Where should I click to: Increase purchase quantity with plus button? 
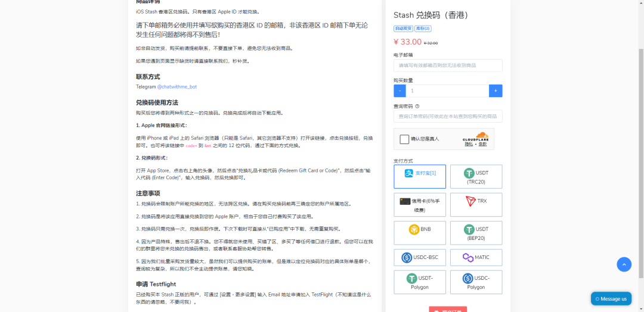[x=496, y=91]
